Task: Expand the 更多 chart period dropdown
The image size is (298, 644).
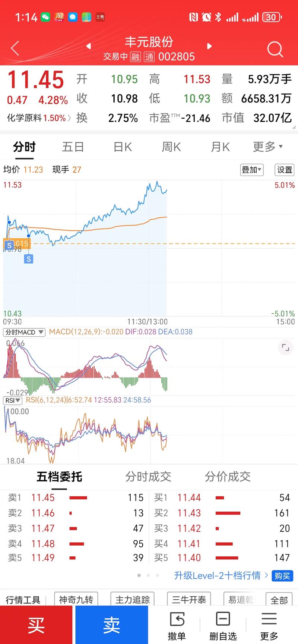Action: click(268, 147)
